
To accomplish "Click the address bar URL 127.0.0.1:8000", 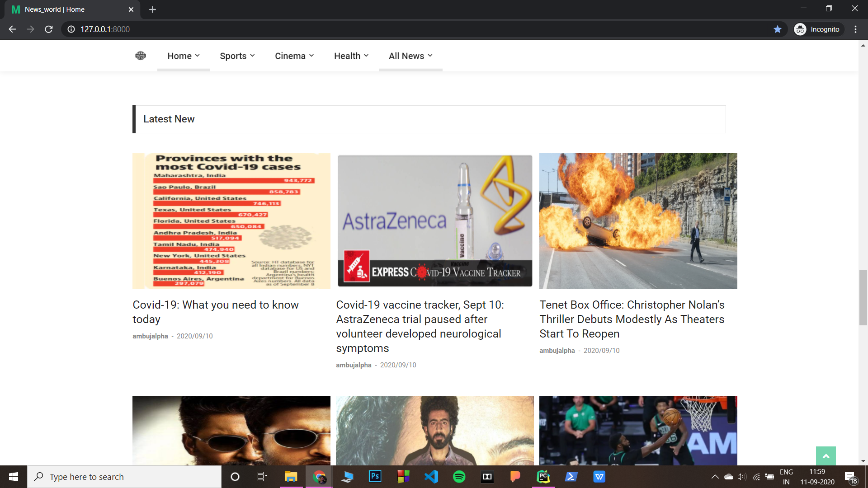I will point(105,29).
